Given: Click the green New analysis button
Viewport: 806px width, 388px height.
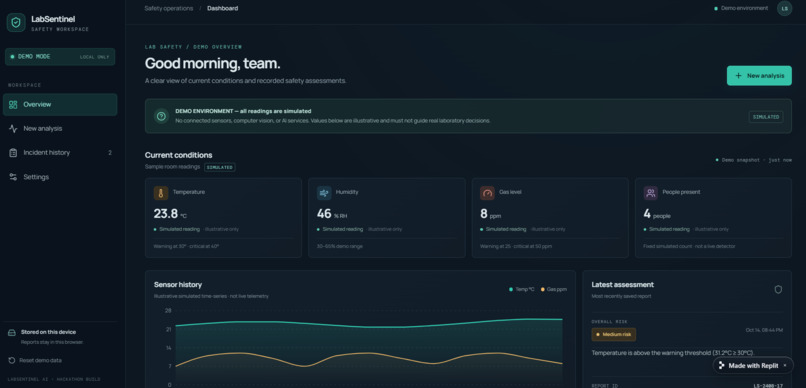Looking at the screenshot, I should 759,76.
